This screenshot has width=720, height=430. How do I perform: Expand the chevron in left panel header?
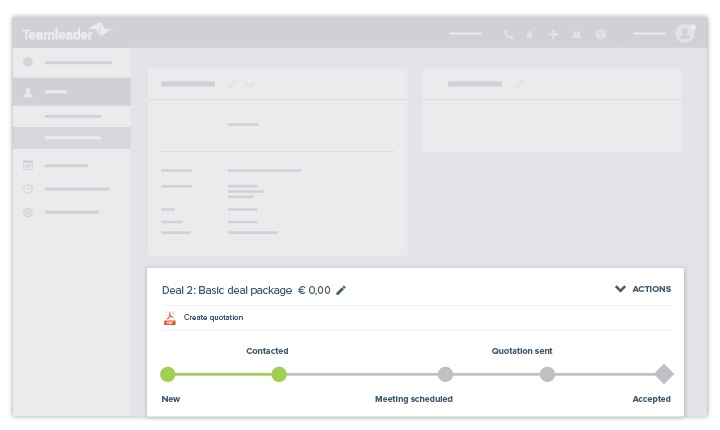[x=249, y=85]
